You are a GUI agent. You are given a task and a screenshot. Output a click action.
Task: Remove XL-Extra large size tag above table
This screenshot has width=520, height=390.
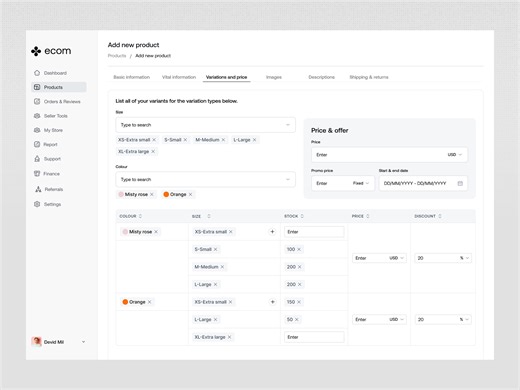coord(153,152)
